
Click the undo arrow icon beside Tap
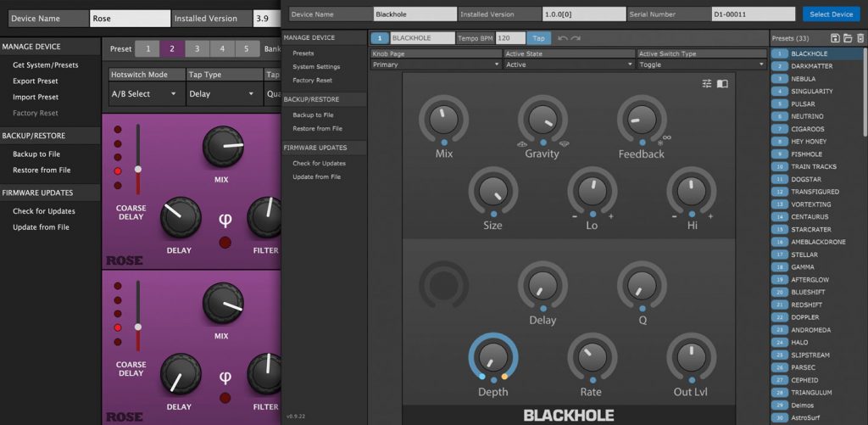click(x=563, y=38)
